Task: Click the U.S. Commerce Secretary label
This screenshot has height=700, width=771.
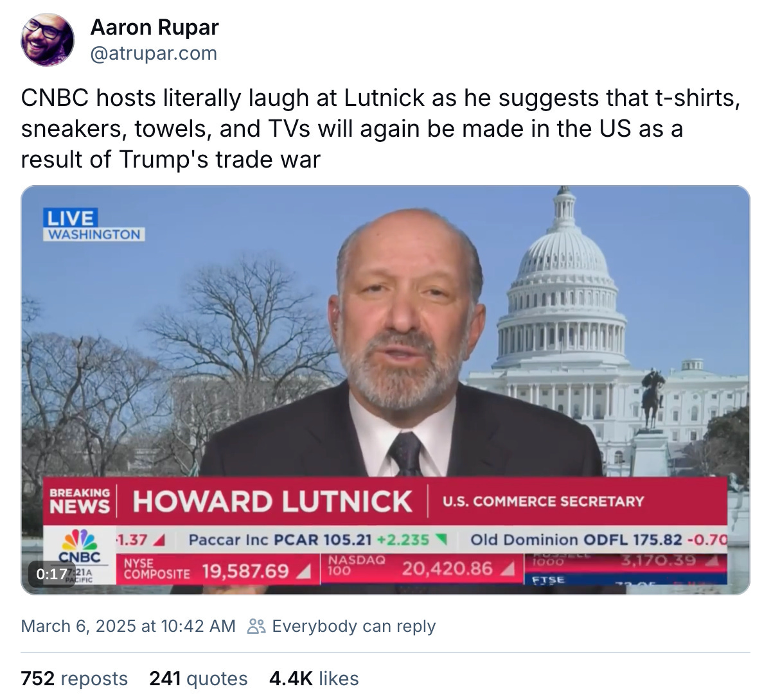Action: pyautogui.click(x=544, y=502)
